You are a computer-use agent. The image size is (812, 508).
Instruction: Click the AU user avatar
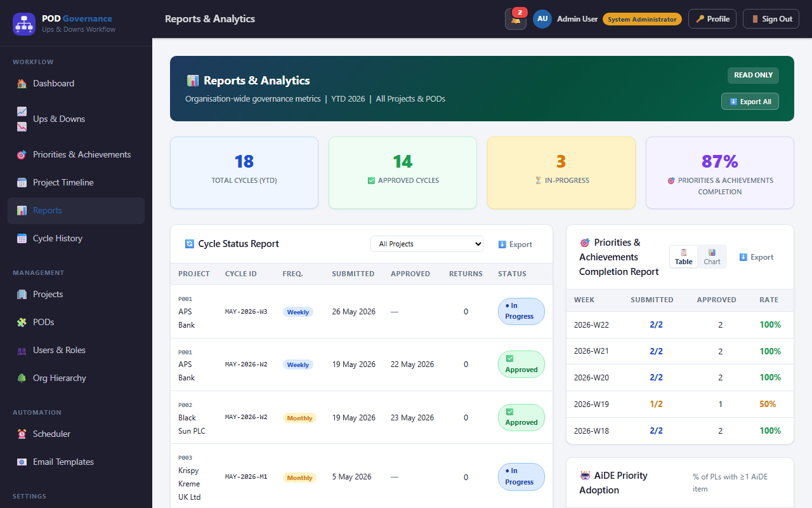click(x=542, y=19)
